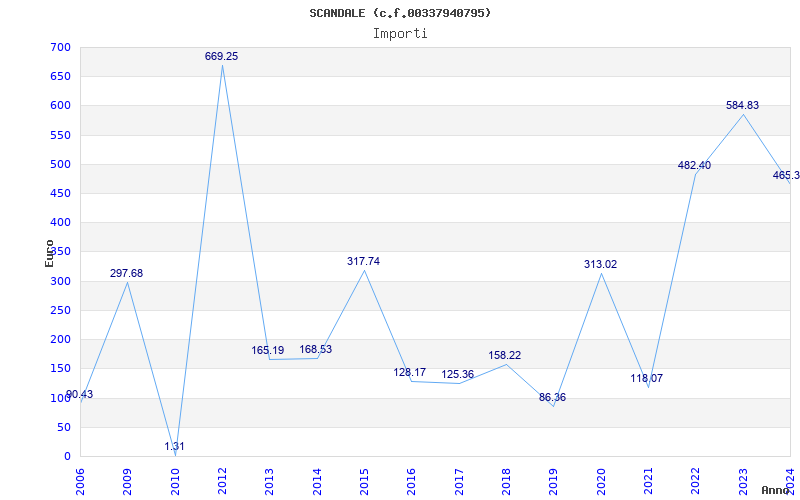
Task: Click the 250 y-axis tick label
Action: tap(61, 311)
